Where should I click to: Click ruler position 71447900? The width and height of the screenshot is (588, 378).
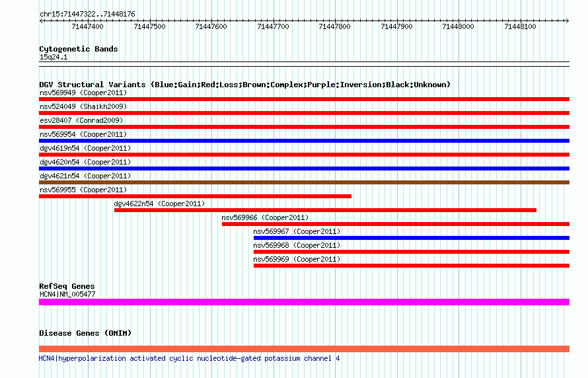click(396, 26)
